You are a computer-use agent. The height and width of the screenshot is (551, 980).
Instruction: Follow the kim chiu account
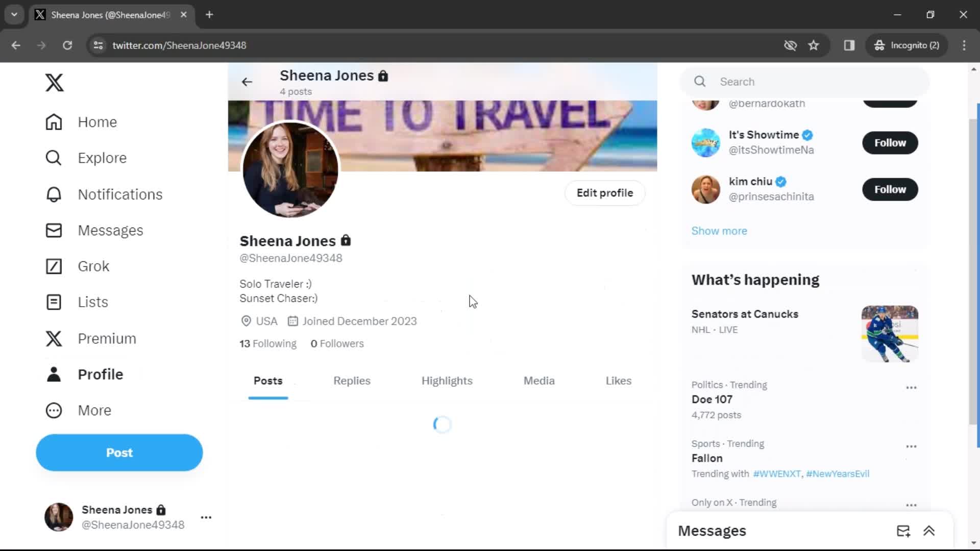(889, 189)
